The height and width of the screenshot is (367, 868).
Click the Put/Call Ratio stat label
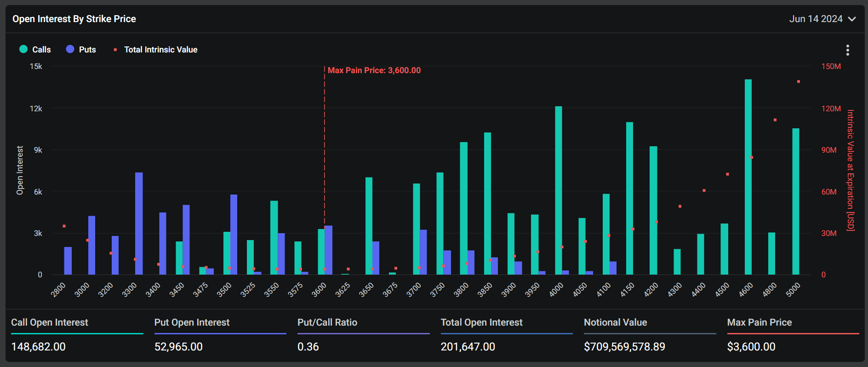click(x=327, y=322)
